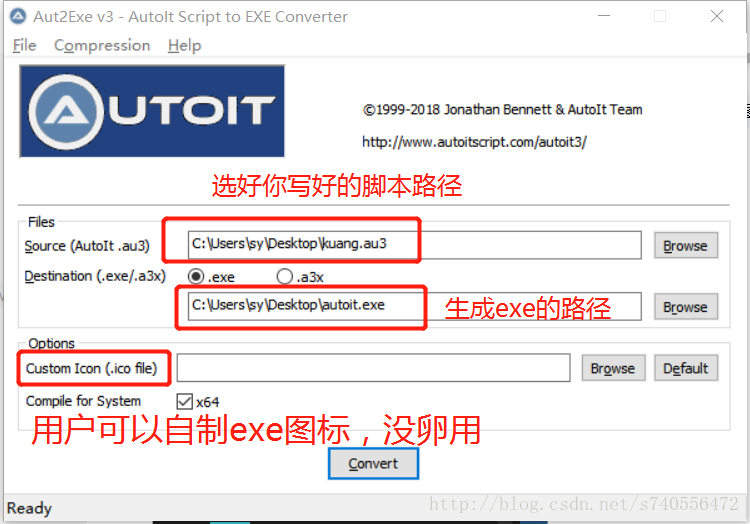Minimize the Aut2Exe window
Image resolution: width=750 pixels, height=524 pixels.
pyautogui.click(x=604, y=16)
